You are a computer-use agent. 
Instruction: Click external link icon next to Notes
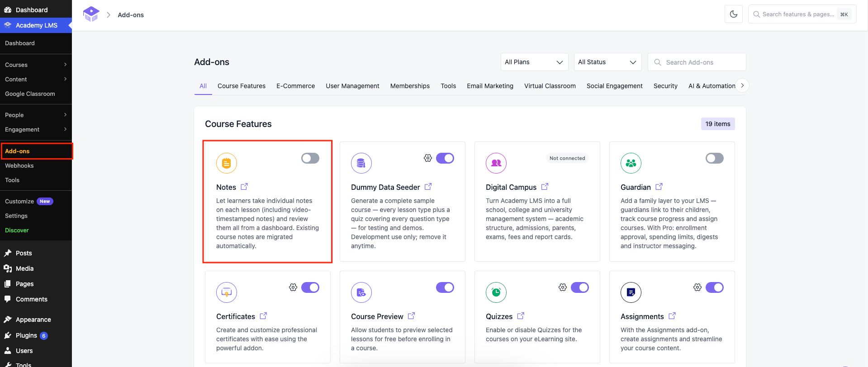[244, 187]
